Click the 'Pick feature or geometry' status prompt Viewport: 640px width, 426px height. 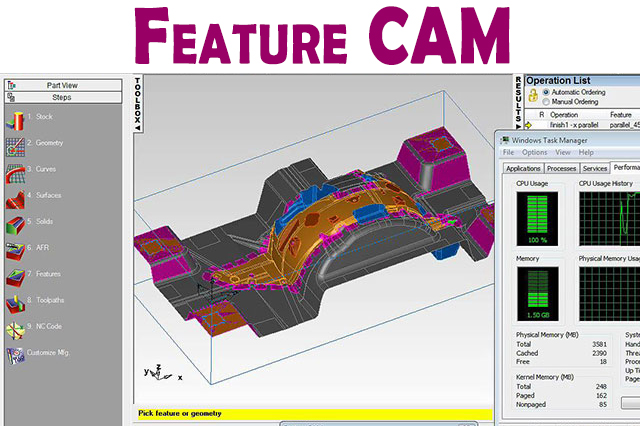pos(180,413)
